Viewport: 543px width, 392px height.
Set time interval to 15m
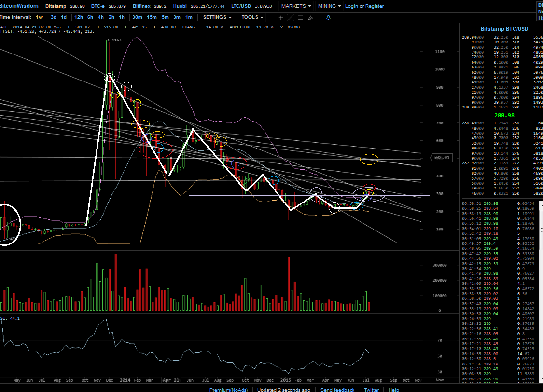point(152,17)
